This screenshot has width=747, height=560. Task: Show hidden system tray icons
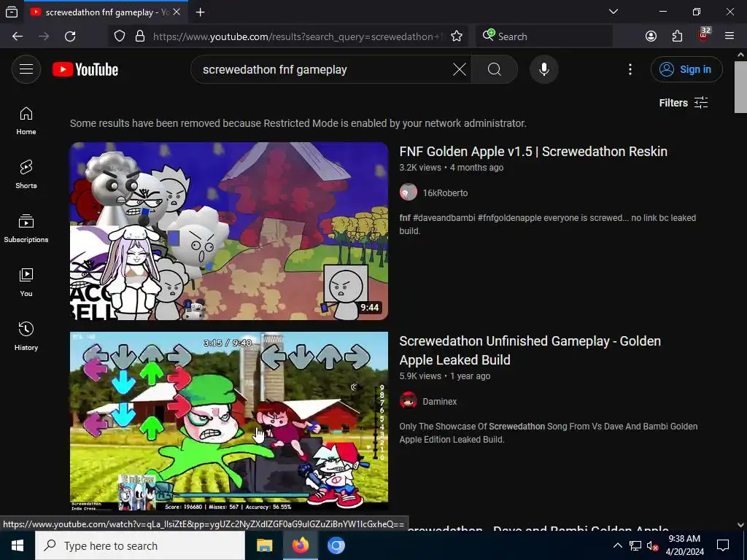pyautogui.click(x=617, y=545)
